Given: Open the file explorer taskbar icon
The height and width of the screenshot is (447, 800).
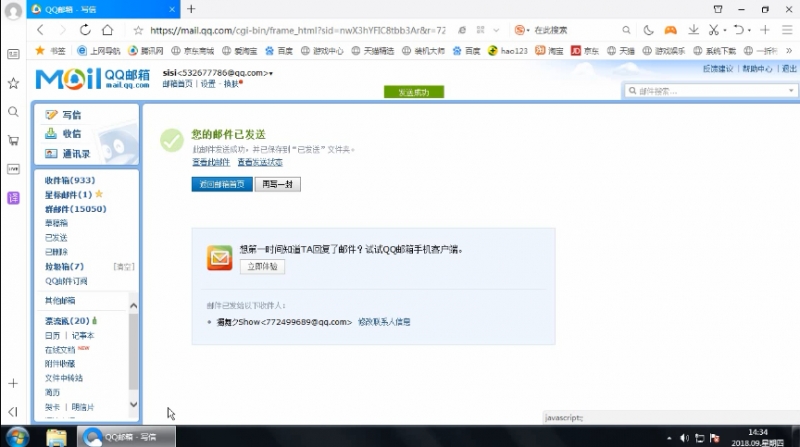Looking at the screenshot, I should pos(56,437).
